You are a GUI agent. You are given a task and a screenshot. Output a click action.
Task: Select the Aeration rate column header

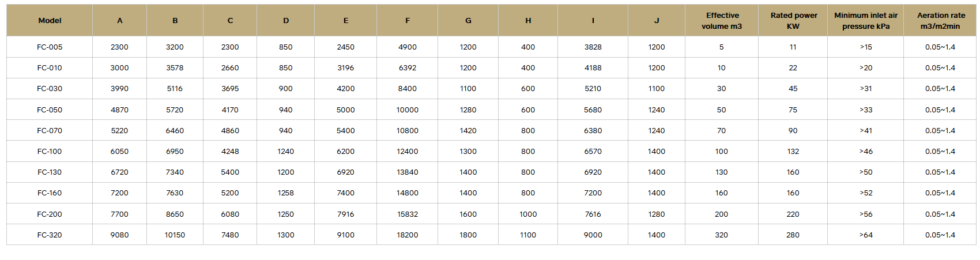(x=940, y=21)
